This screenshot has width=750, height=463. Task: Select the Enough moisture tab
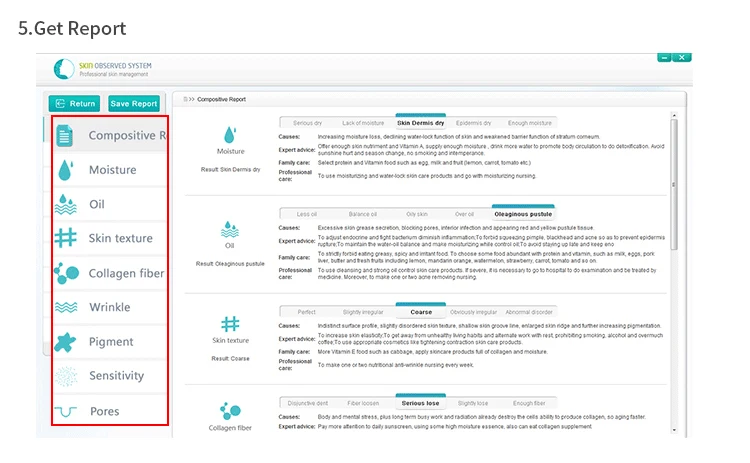(529, 123)
